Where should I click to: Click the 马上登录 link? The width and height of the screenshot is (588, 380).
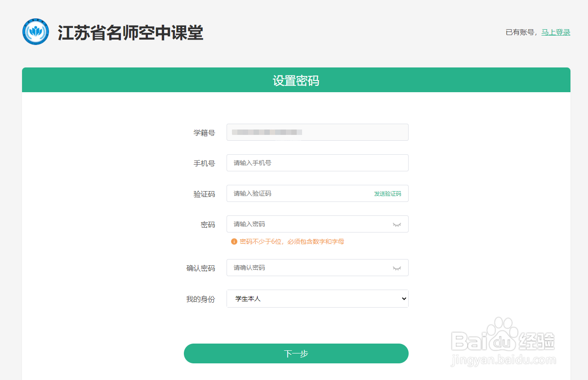point(556,32)
